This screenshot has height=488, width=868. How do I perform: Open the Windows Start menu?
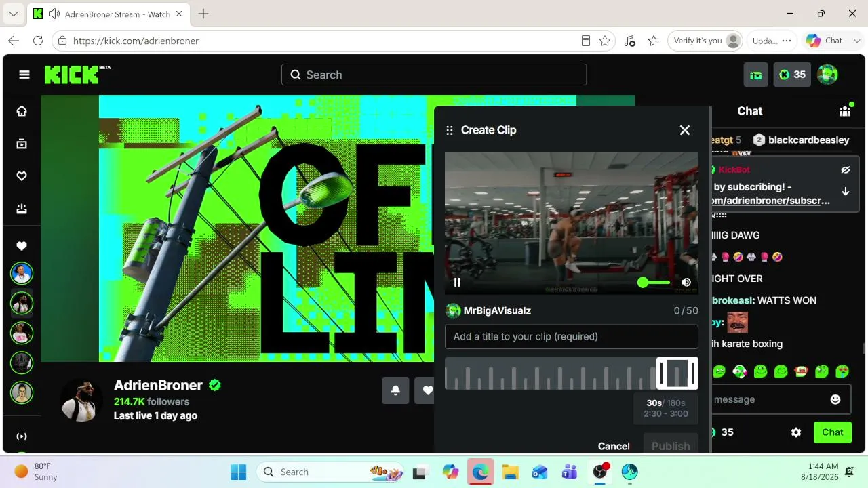coord(239,472)
